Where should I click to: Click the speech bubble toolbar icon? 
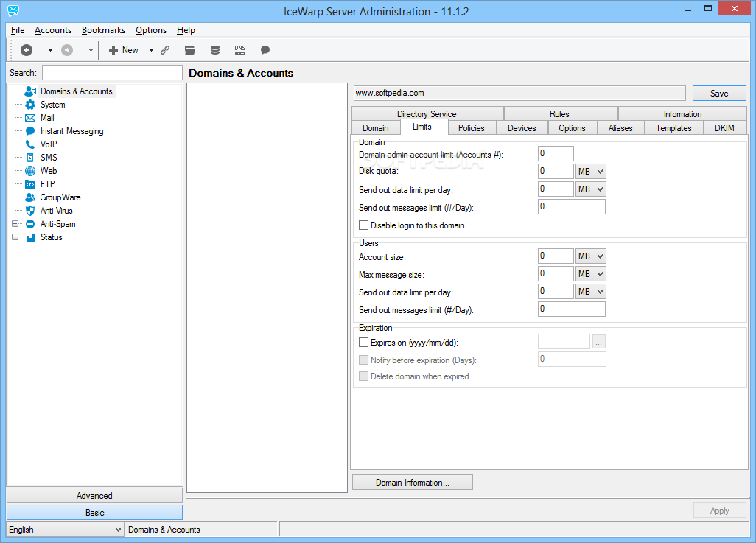pyautogui.click(x=265, y=49)
